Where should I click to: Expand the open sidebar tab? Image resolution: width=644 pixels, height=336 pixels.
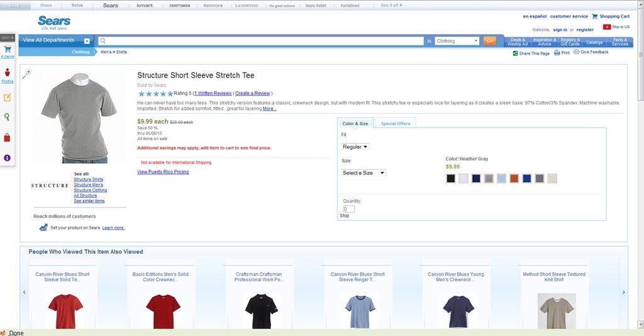pyautogui.click(x=8, y=37)
